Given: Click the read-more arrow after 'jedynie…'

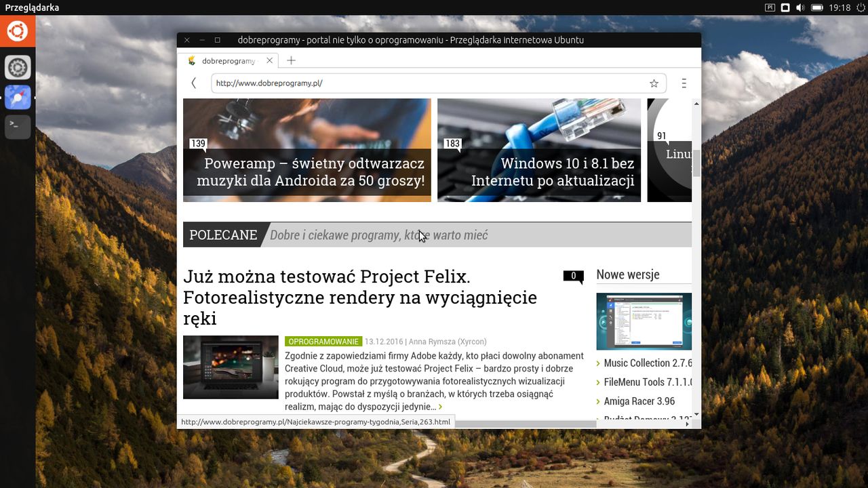Looking at the screenshot, I should pos(440,407).
